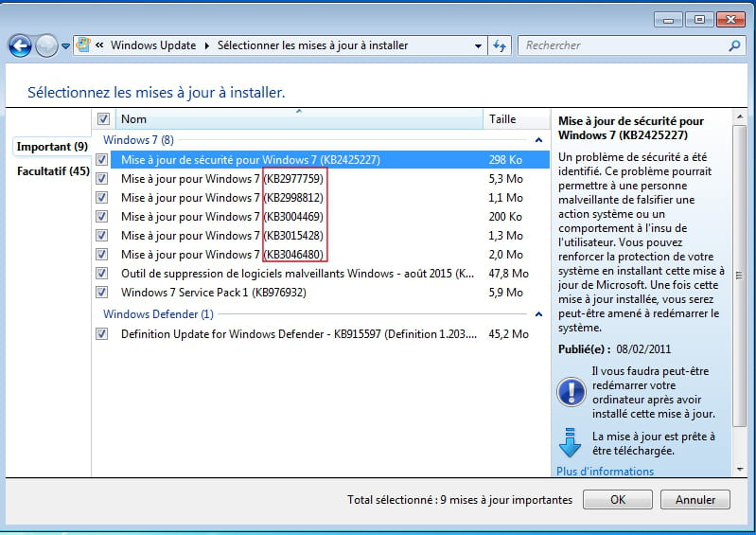Click the greyed Forward arrow button

coord(46,46)
